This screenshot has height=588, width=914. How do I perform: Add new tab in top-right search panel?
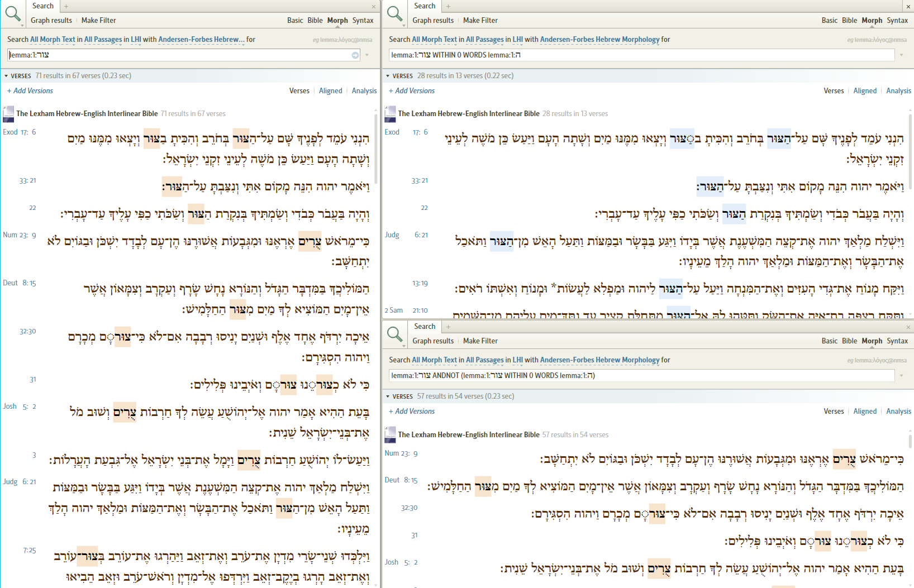448,6
